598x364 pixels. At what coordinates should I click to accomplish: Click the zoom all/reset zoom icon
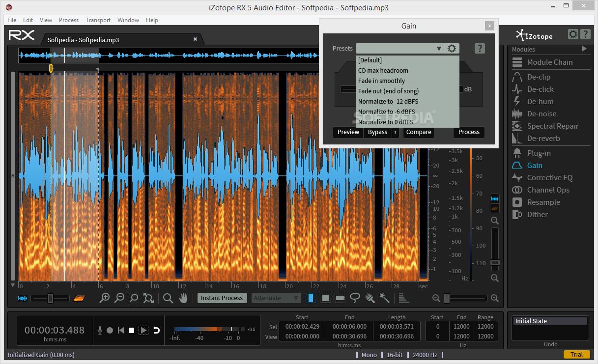coord(148,298)
